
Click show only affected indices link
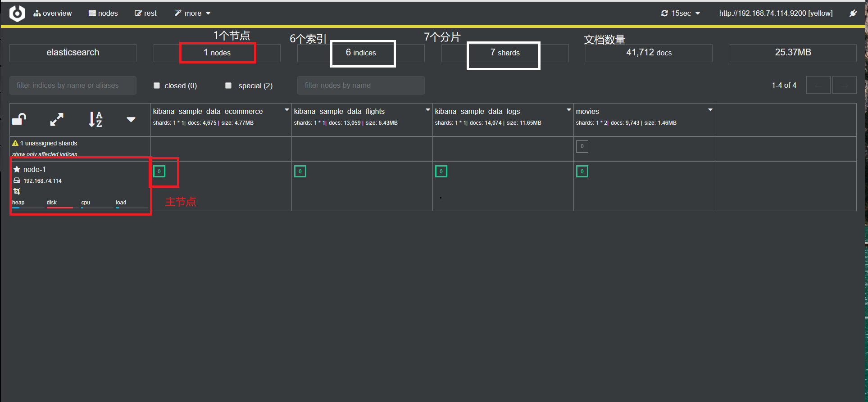click(x=45, y=154)
